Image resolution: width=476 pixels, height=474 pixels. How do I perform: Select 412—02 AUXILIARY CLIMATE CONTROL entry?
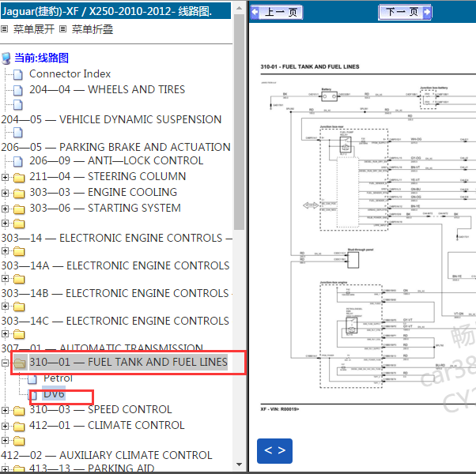107,455
